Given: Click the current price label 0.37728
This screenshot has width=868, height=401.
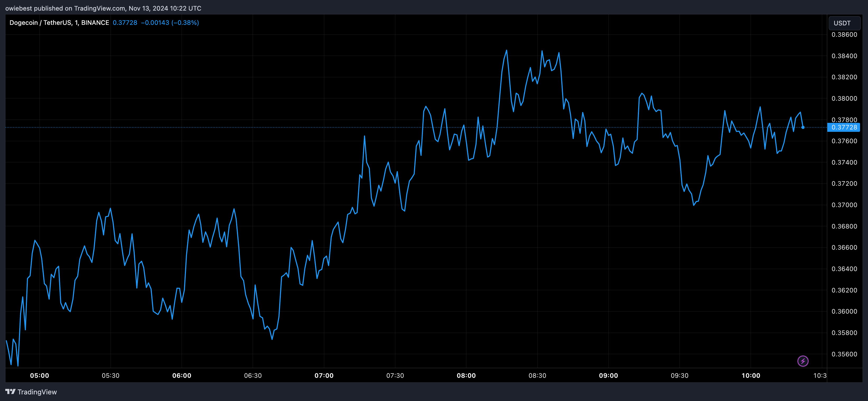Looking at the screenshot, I should point(844,127).
